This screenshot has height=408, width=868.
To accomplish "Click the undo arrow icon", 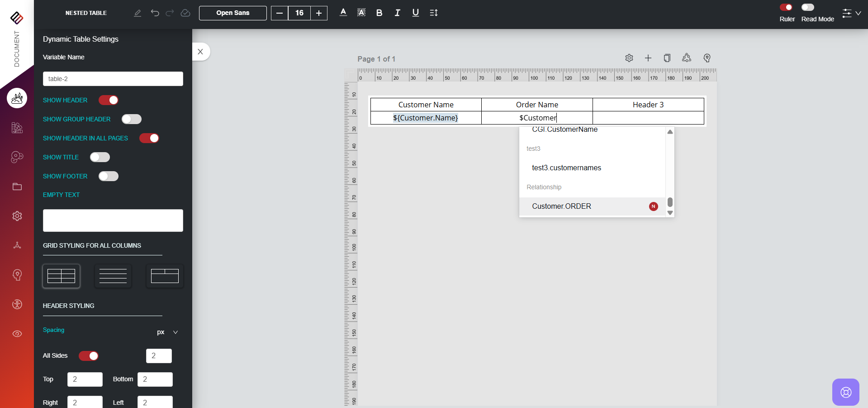I will 155,13.
